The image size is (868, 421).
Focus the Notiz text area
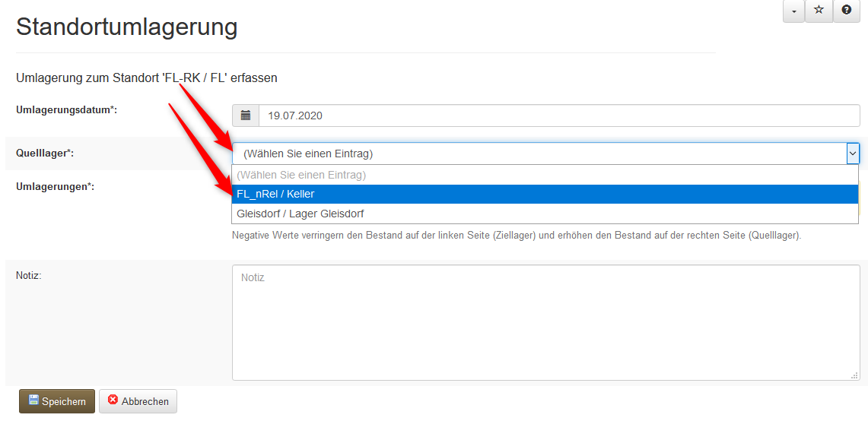coord(545,322)
